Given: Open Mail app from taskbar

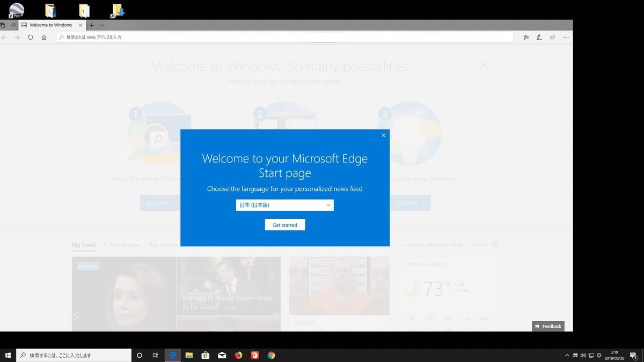Looking at the screenshot, I should (222, 355).
